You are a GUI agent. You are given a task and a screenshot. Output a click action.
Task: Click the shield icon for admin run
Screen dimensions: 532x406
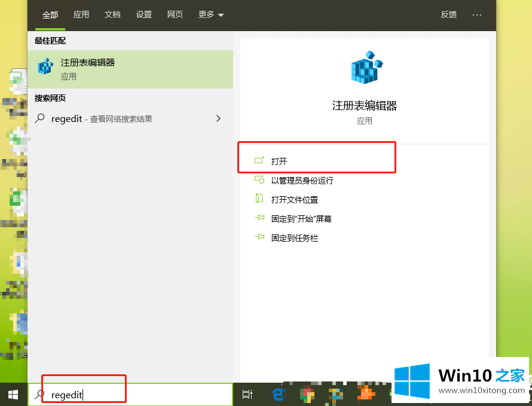coord(259,179)
